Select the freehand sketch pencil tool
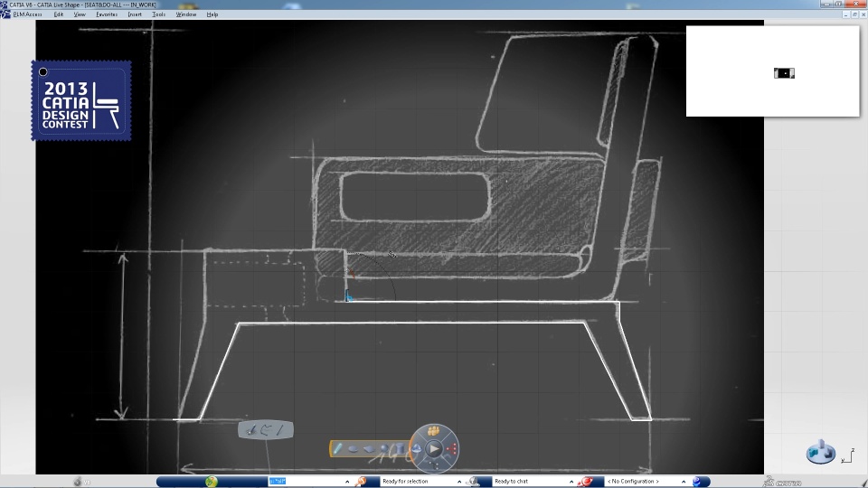868x488 pixels. click(x=250, y=430)
